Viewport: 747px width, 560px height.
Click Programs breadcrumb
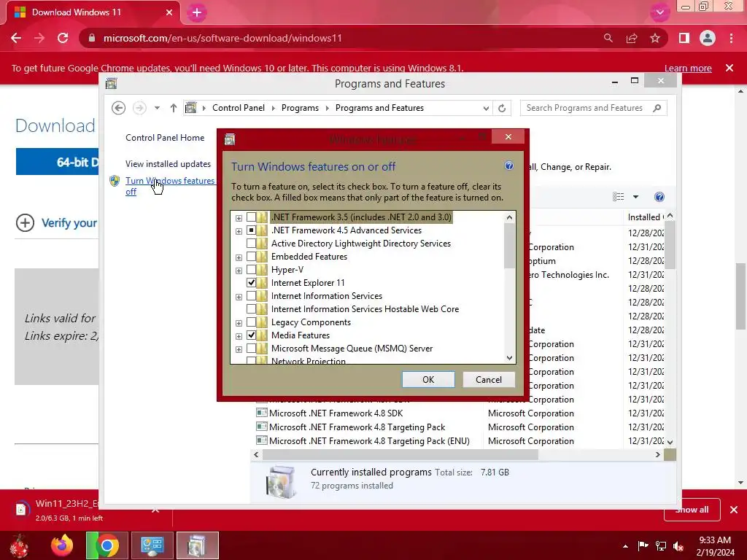pos(300,108)
